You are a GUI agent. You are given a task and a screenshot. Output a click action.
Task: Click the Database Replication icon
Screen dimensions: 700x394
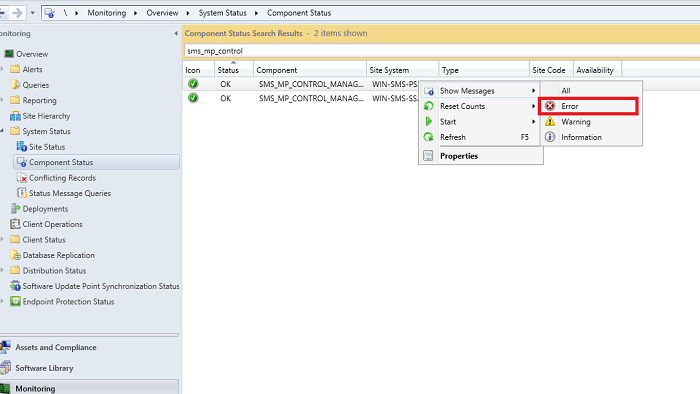point(15,255)
